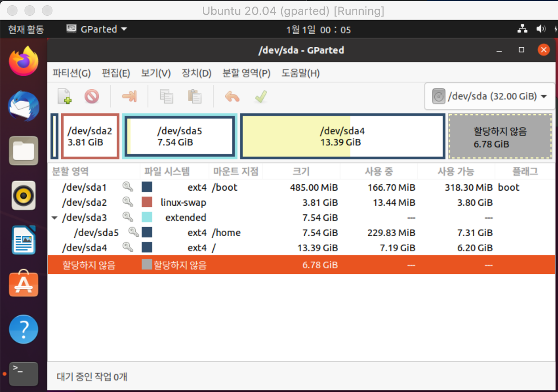Click the Paste partition toolbar icon
The image size is (558, 392).
[x=194, y=96]
